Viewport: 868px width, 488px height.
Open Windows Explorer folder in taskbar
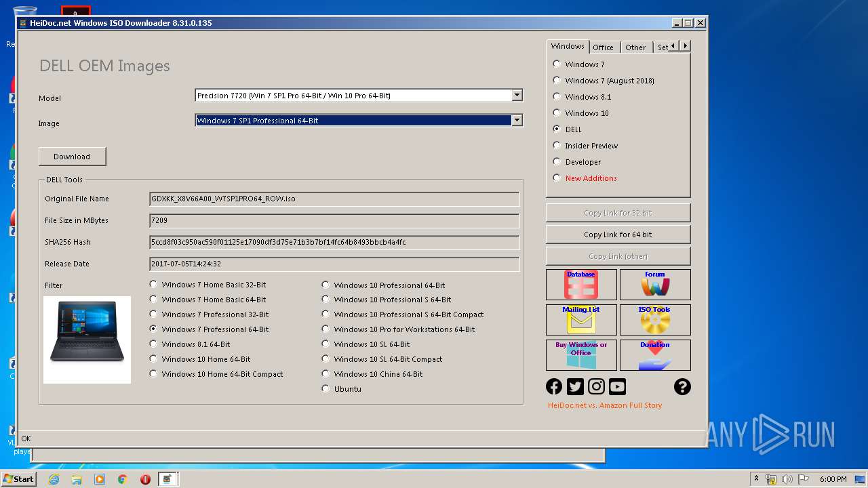77,479
